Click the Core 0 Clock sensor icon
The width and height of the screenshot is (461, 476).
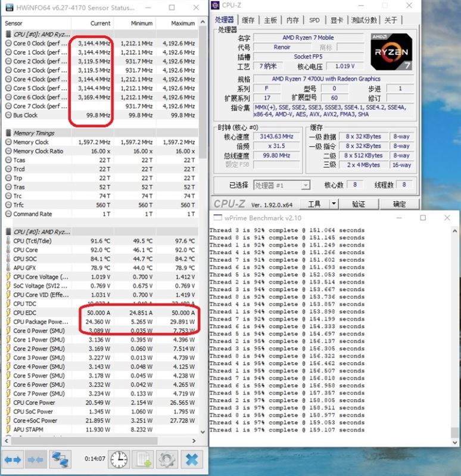pyautogui.click(x=8, y=43)
